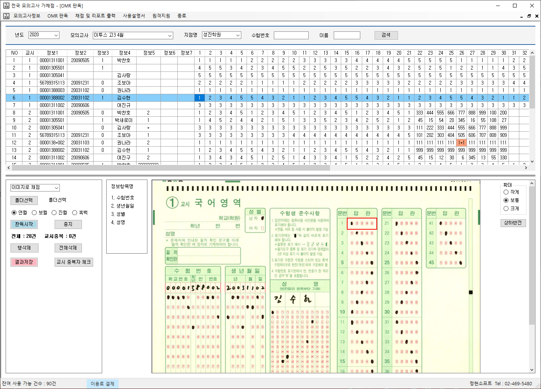Click the left arrow on the grid's horizontal scrollbar
This screenshot has width=541, height=389.
pyautogui.click(x=9, y=167)
